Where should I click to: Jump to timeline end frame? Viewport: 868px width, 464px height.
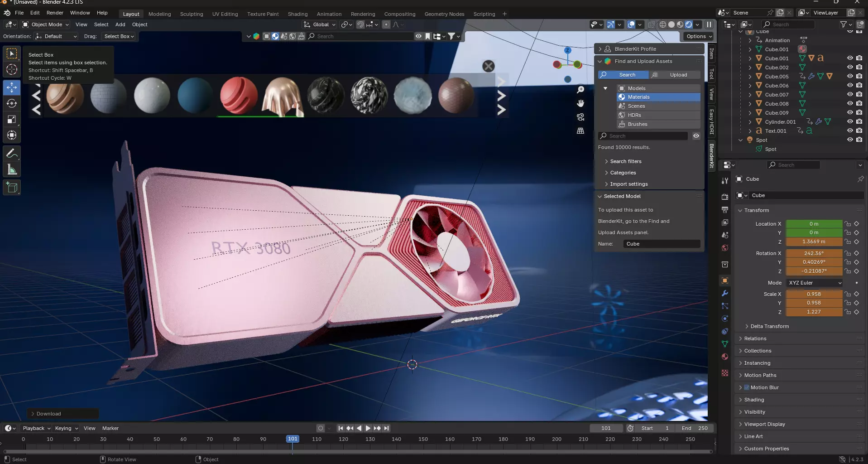[386, 428]
